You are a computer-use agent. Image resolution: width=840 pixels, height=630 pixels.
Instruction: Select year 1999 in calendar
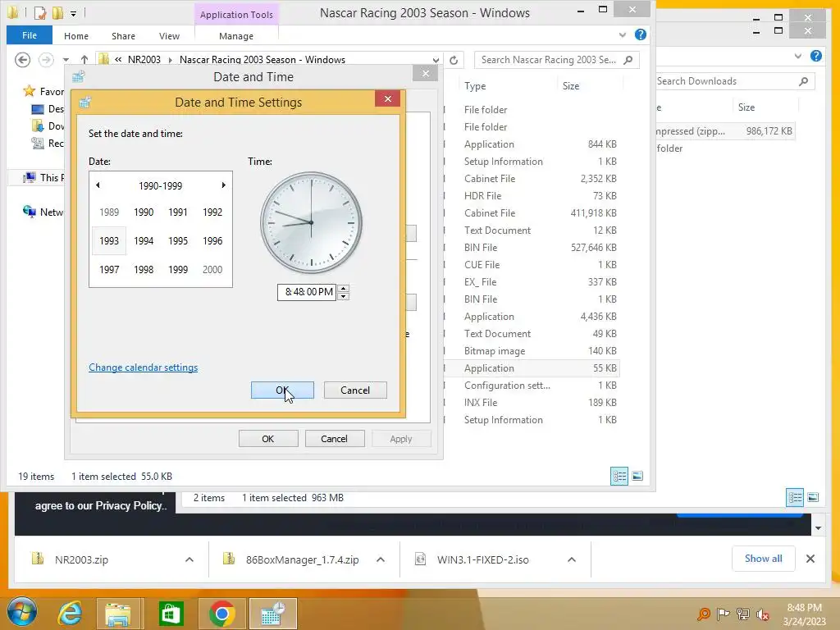pos(178,269)
